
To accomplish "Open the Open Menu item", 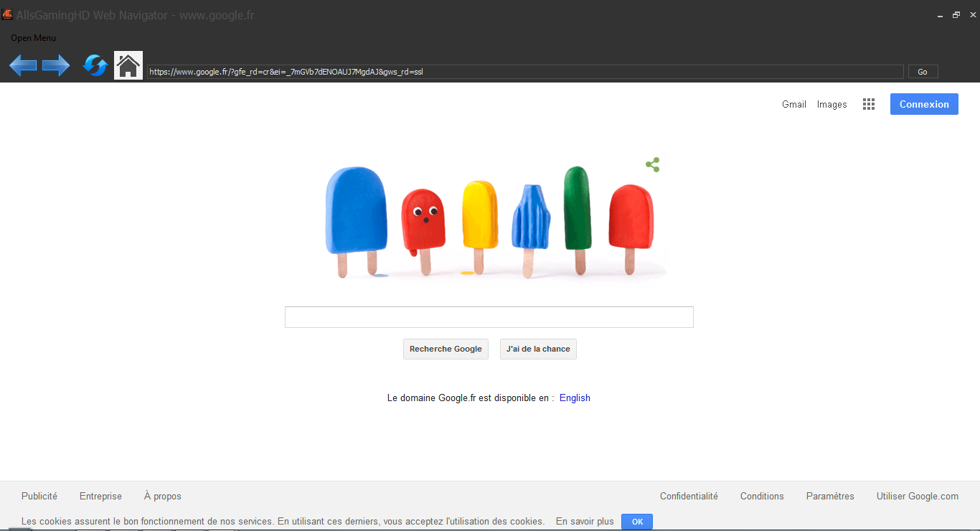I will point(33,38).
